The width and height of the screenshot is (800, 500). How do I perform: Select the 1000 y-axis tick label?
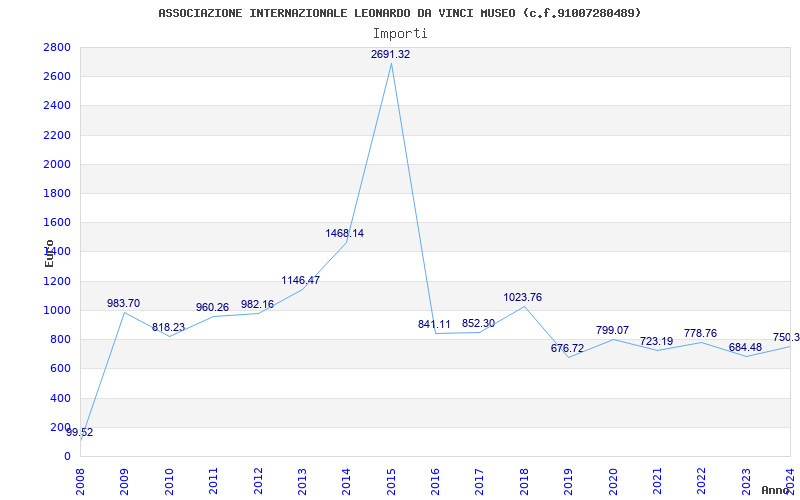(57, 310)
